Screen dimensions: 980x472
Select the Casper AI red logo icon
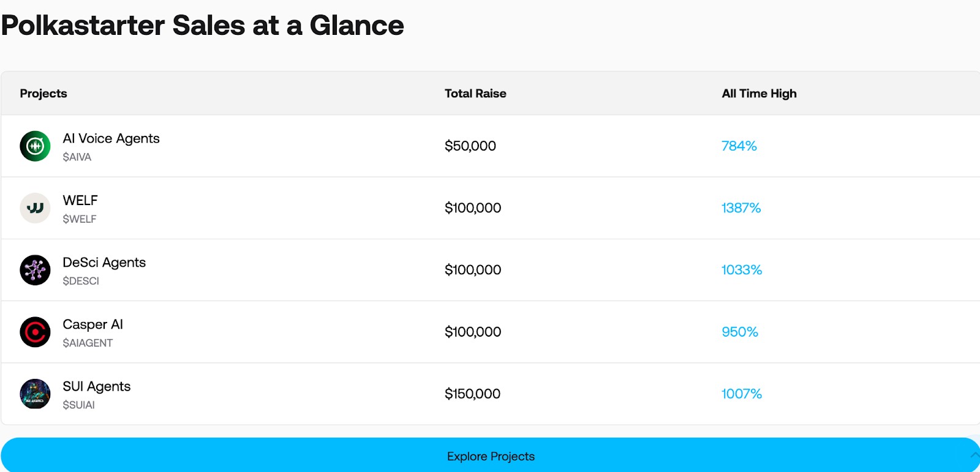35,332
